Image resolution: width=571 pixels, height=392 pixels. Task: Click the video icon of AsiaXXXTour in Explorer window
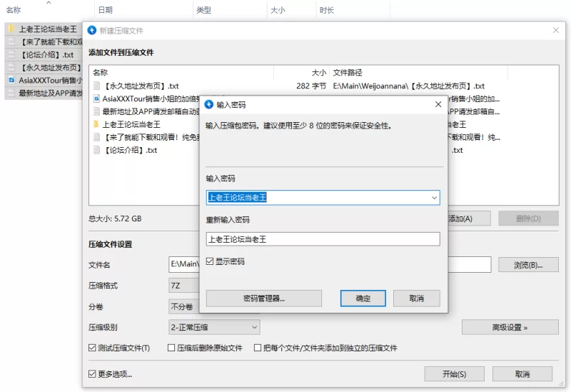point(11,80)
